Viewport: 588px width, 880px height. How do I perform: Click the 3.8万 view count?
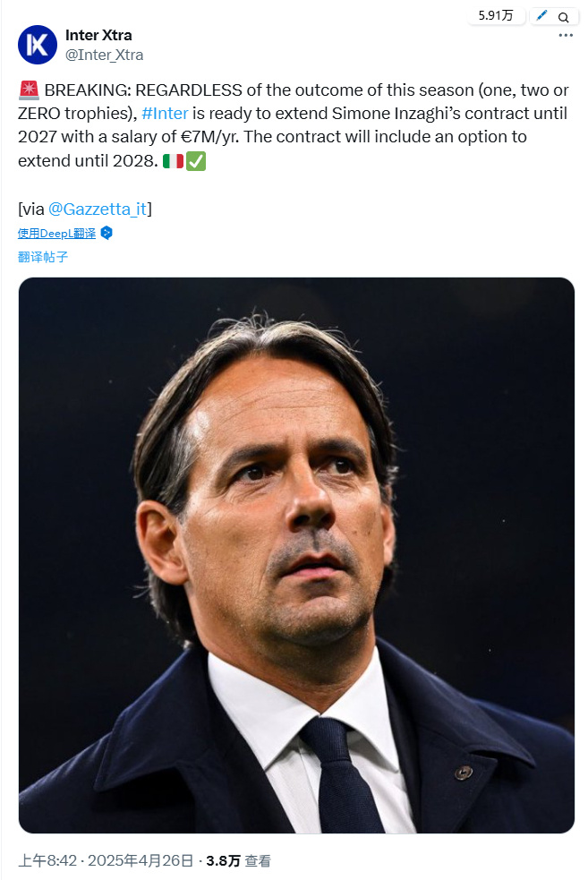(x=223, y=861)
